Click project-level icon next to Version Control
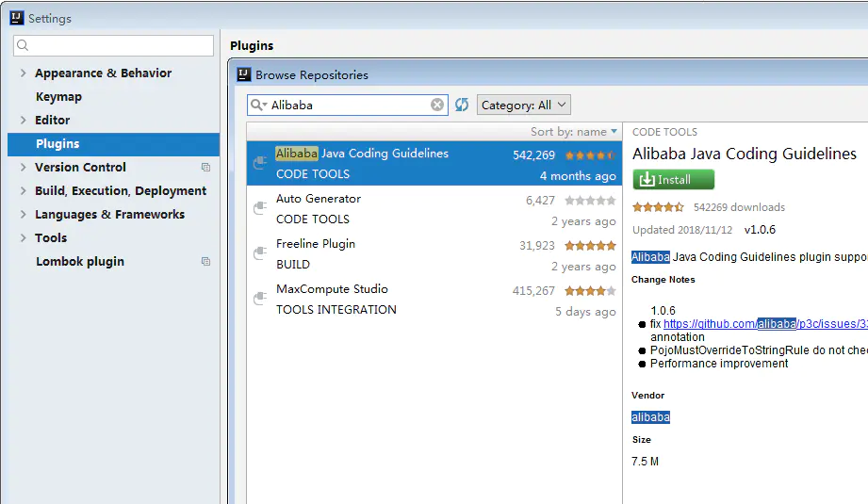 pos(206,167)
